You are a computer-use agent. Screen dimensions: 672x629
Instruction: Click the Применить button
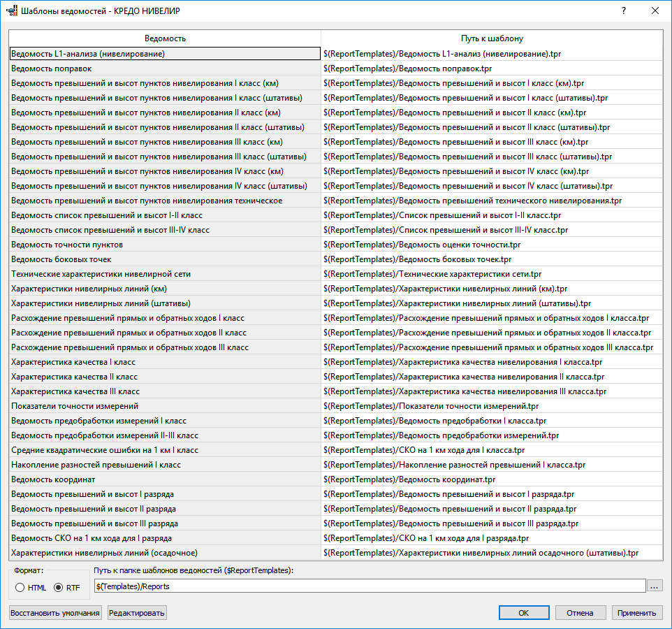(x=637, y=613)
